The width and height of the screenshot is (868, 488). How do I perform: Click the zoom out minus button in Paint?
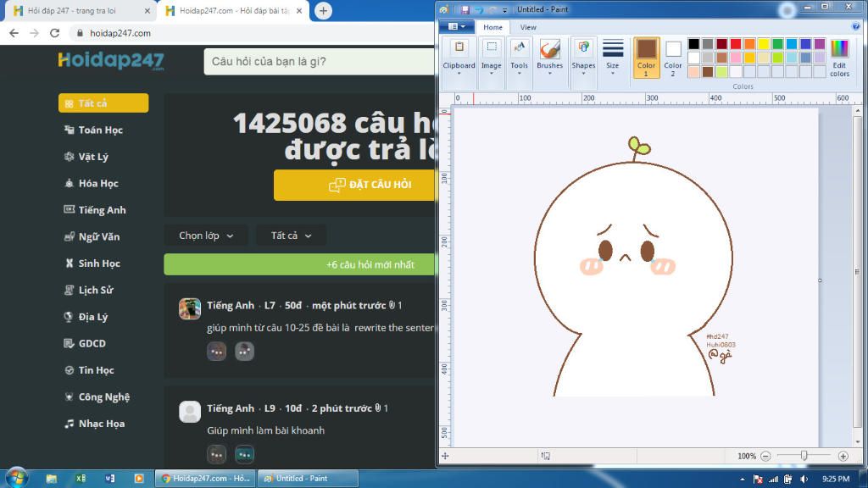765,456
